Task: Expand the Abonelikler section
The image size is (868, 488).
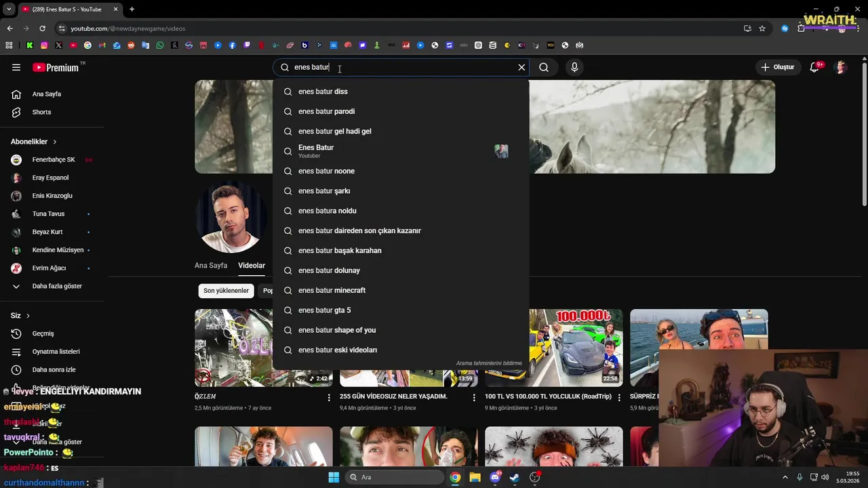Action: tap(34, 142)
